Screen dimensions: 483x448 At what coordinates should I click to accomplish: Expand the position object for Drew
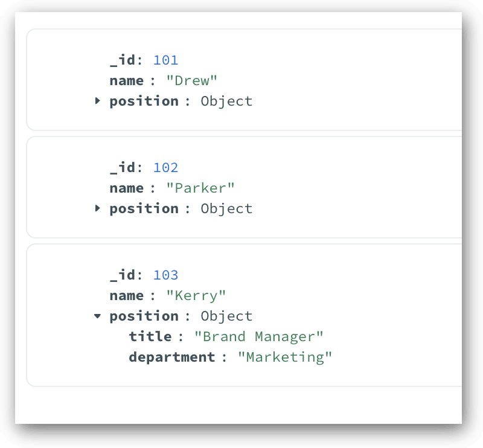(98, 101)
